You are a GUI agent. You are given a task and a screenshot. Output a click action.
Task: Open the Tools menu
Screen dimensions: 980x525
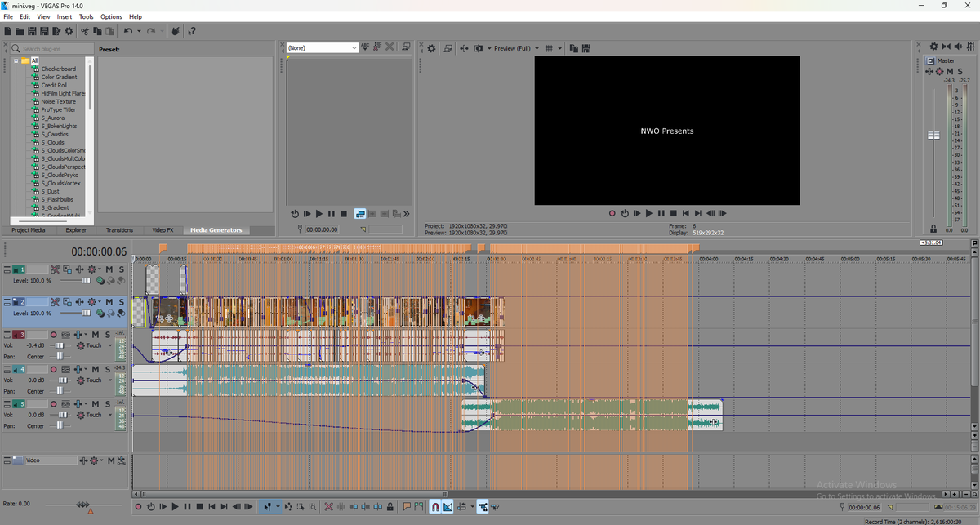pos(87,16)
